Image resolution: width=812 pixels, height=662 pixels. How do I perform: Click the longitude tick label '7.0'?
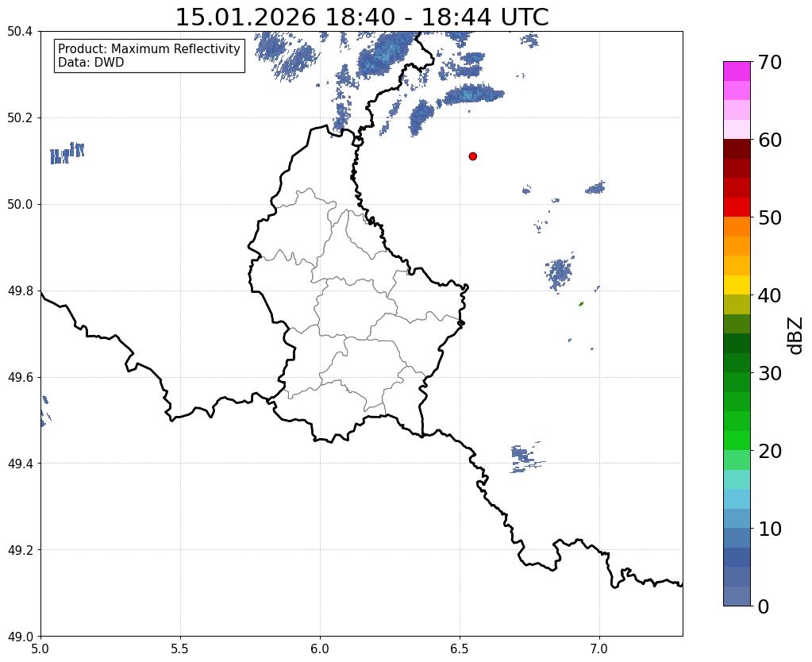pyautogui.click(x=599, y=649)
